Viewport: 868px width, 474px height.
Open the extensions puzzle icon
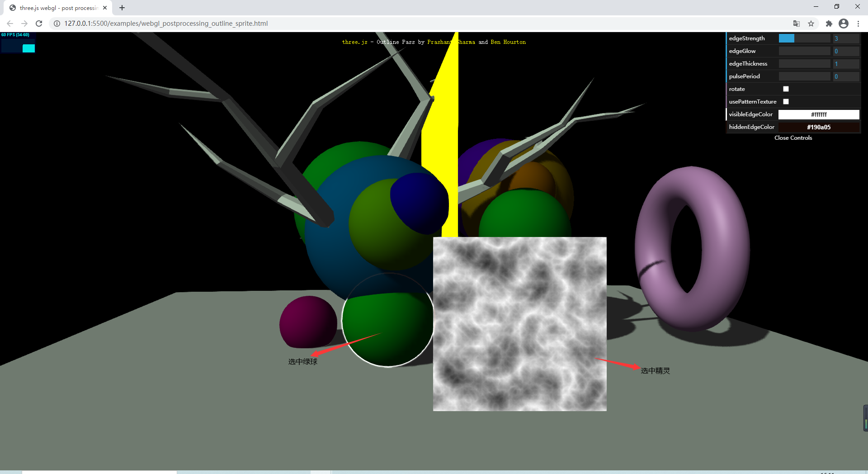[x=829, y=24]
